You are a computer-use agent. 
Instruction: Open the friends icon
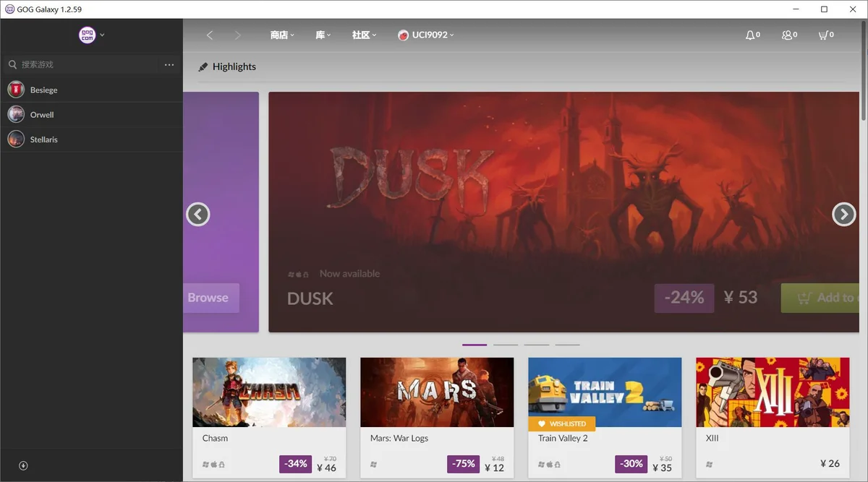coord(787,35)
